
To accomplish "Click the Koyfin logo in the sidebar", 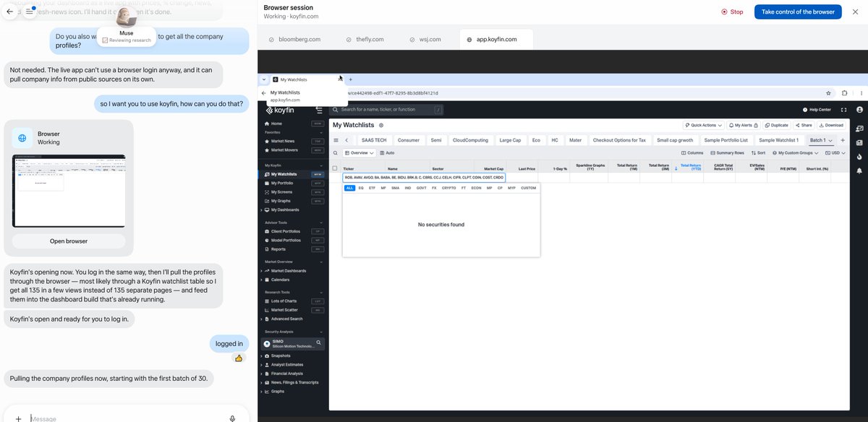I will (x=278, y=110).
